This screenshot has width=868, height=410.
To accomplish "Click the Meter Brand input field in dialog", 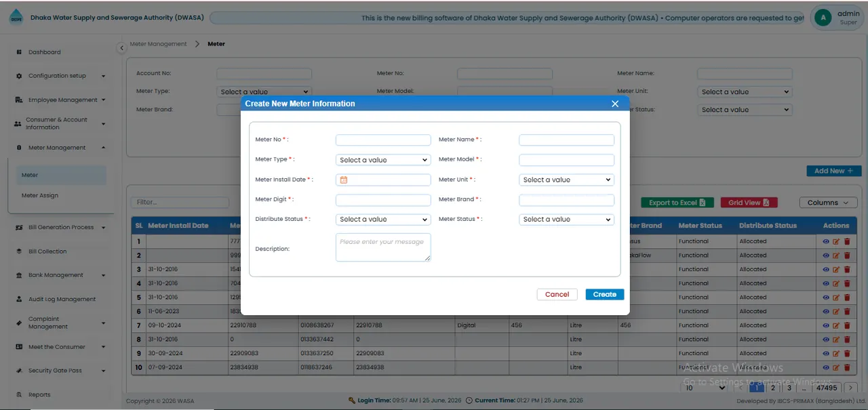I will (x=566, y=200).
